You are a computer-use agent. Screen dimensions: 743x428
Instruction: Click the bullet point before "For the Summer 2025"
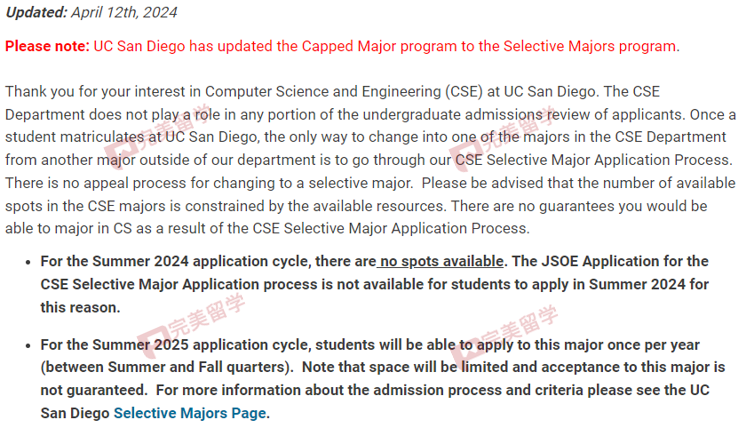[x=28, y=346]
